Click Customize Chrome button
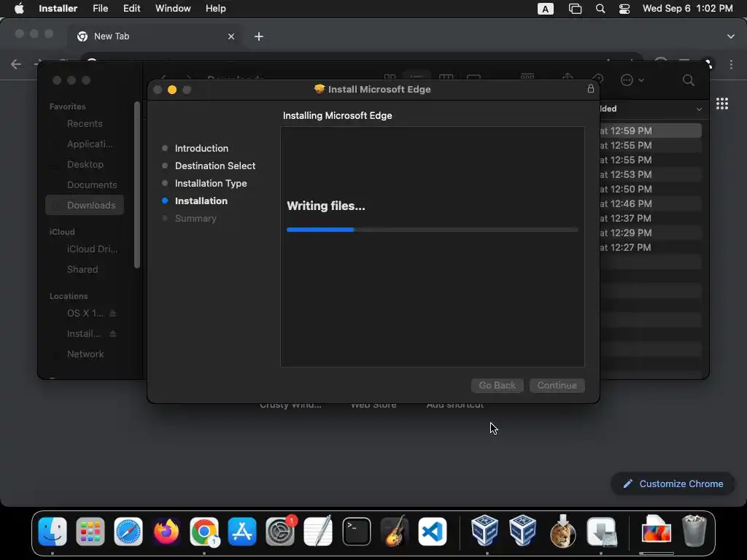 673,484
